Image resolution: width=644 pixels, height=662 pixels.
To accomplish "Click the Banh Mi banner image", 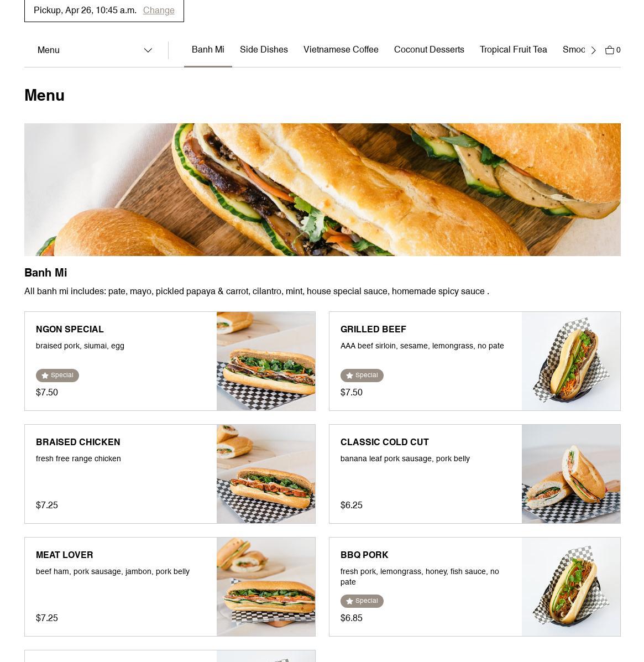I will coord(322,190).
